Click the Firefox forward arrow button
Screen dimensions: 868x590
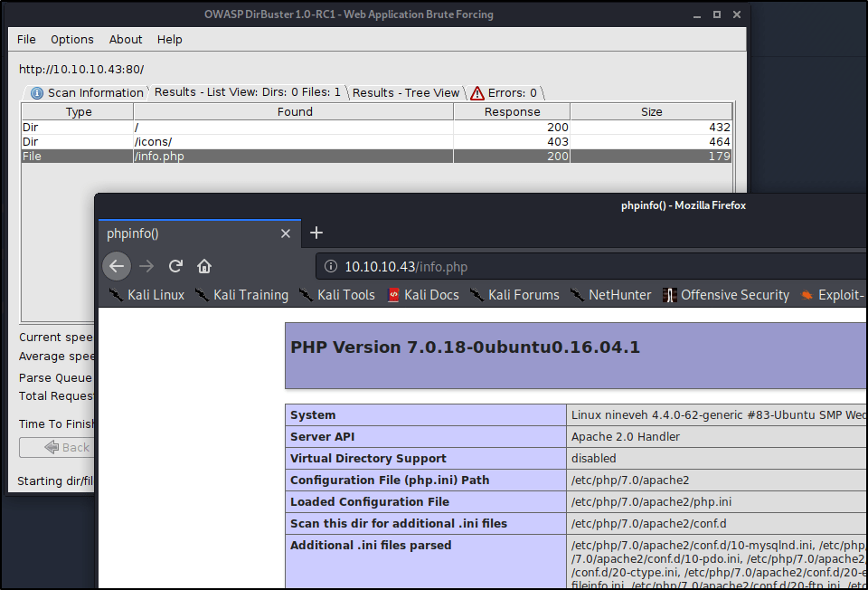click(x=146, y=266)
